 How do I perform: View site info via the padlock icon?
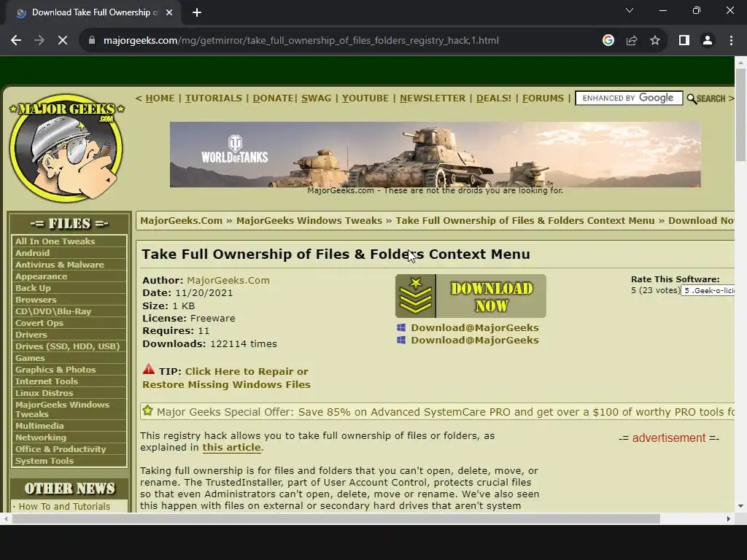click(x=92, y=41)
